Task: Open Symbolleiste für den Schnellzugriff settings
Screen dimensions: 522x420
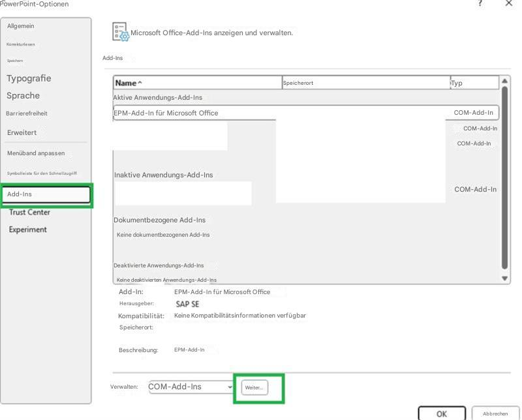Action: 42,173
